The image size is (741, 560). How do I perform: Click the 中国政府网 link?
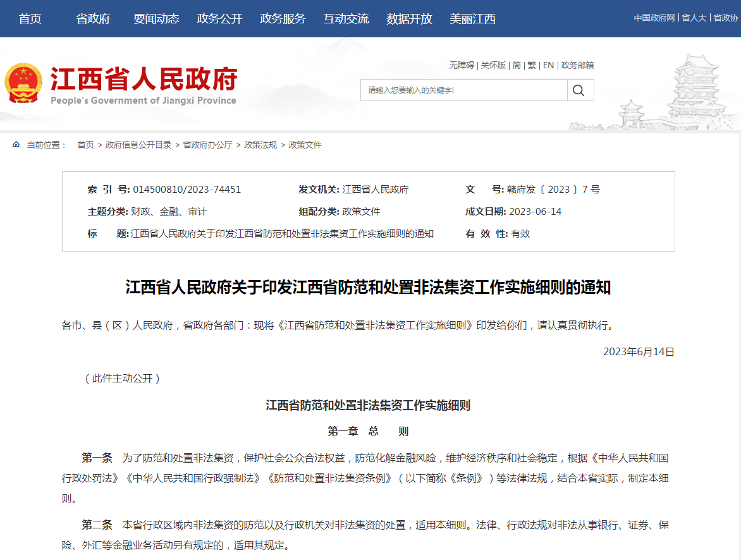(654, 18)
